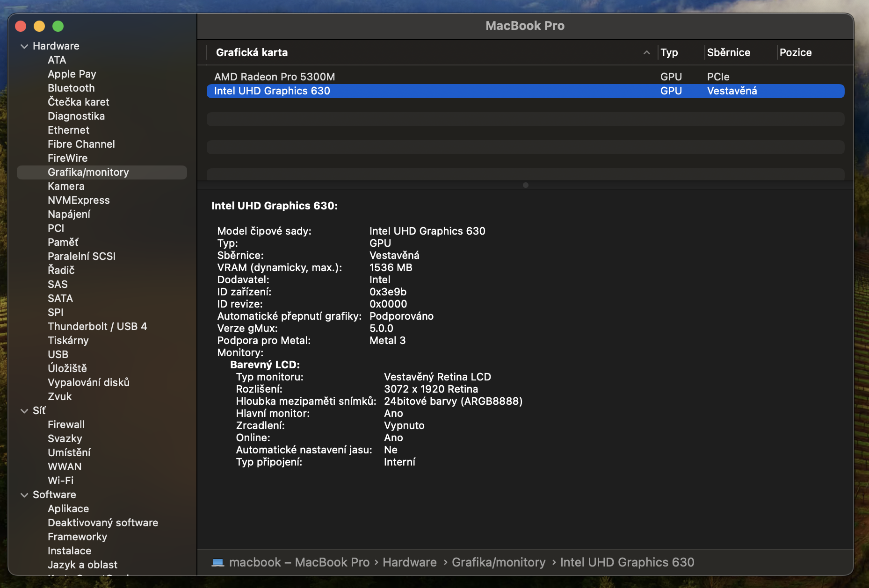The image size is (869, 588).
Task: Click the Vestavěný Retina LCD value
Action: tap(437, 377)
